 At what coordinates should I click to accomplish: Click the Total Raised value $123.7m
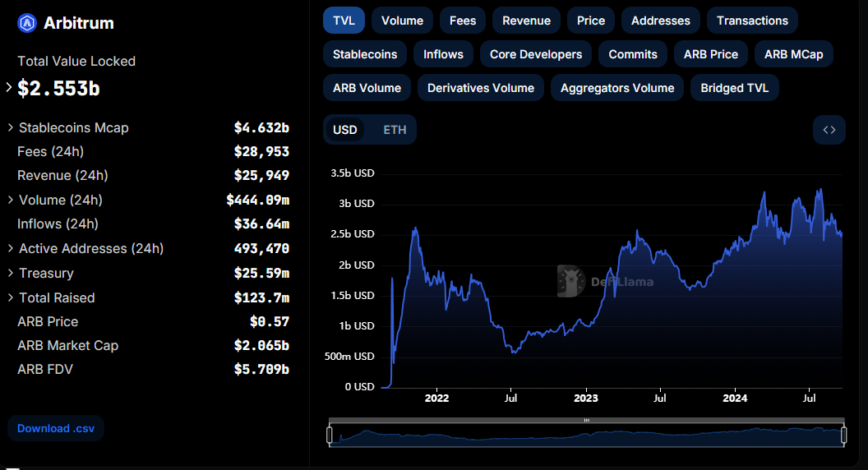pyautogui.click(x=261, y=297)
